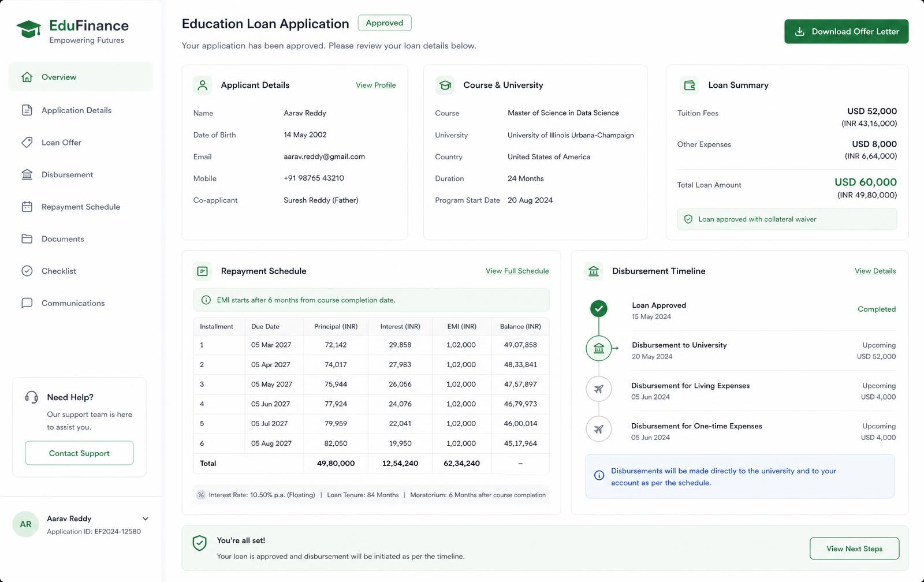Image resolution: width=924 pixels, height=582 pixels.
Task: Select Repayment Schedule in sidebar
Action: [x=81, y=207]
